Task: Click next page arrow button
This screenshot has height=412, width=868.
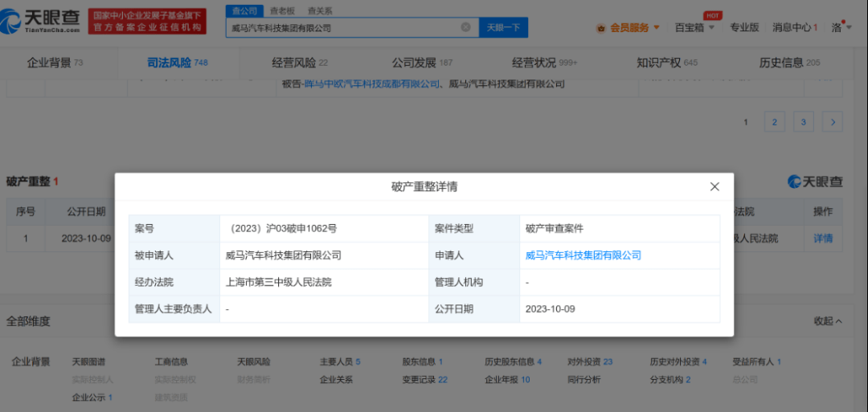Action: [x=833, y=121]
